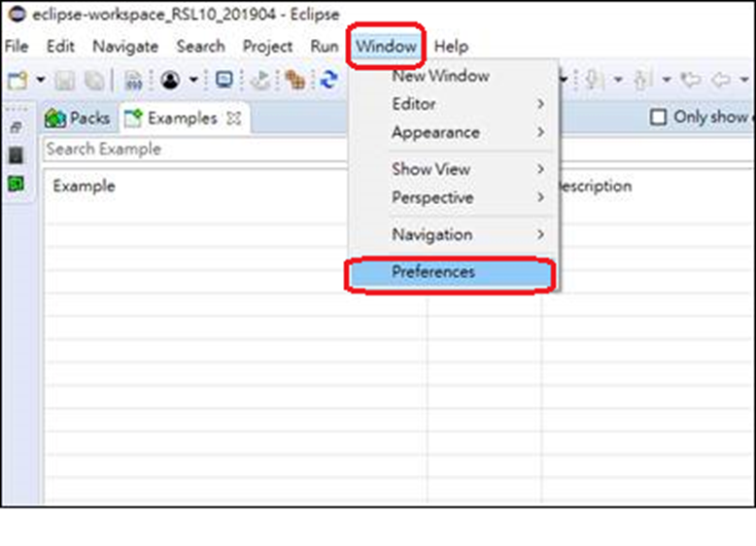Switch to the Packs tab
The height and width of the screenshot is (546, 756).
pos(79,118)
